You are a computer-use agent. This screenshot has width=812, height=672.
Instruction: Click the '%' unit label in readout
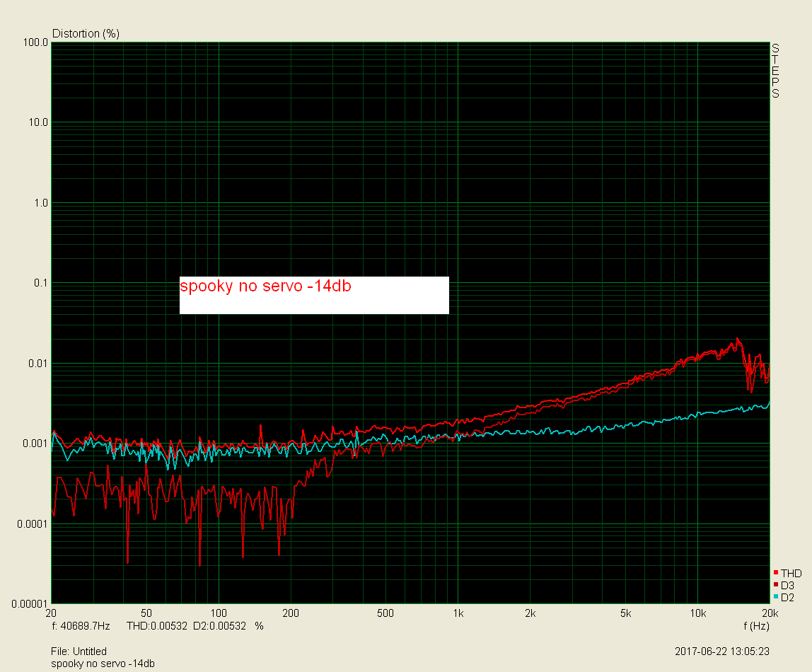pos(259,626)
